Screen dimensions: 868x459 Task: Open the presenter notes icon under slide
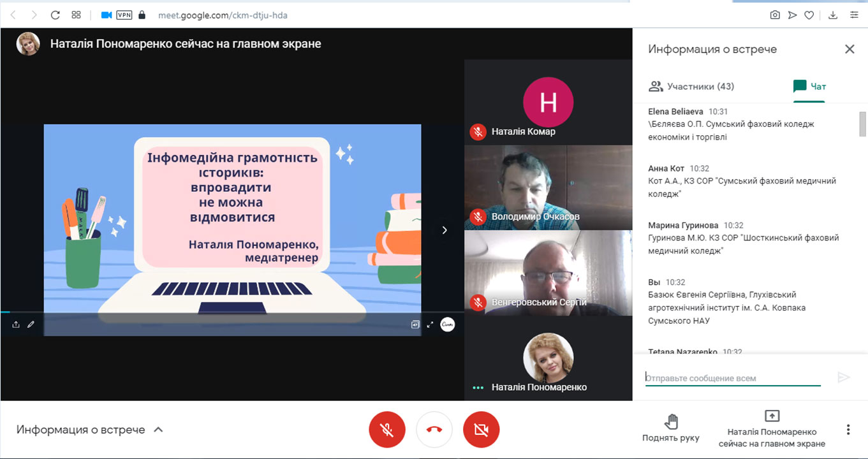click(415, 324)
